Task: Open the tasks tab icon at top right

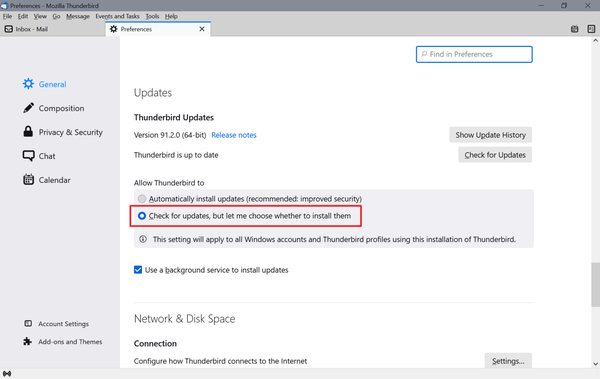Action: [591, 29]
